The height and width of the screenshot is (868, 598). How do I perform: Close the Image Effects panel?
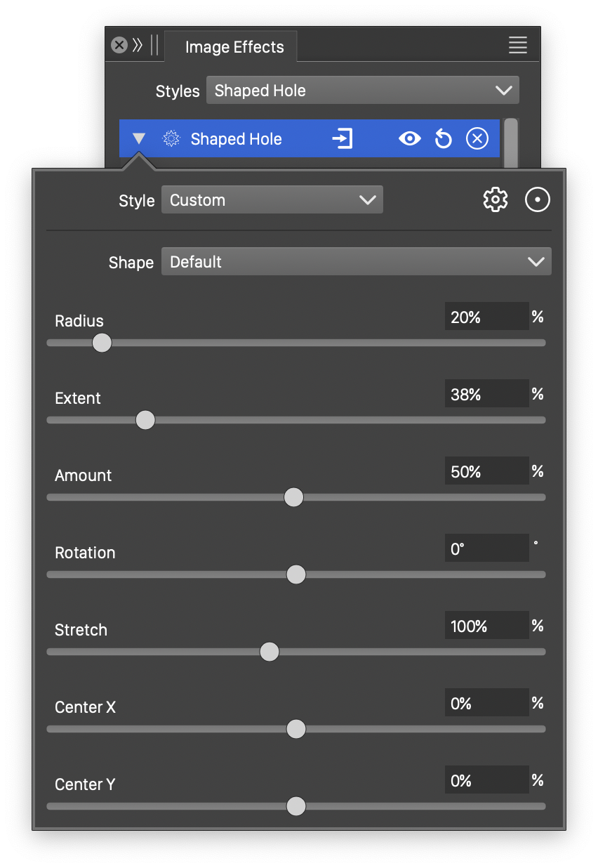[x=119, y=46]
